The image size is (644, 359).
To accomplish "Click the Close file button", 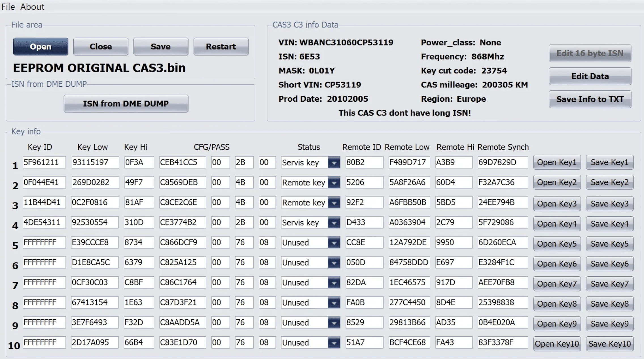I will point(101,46).
